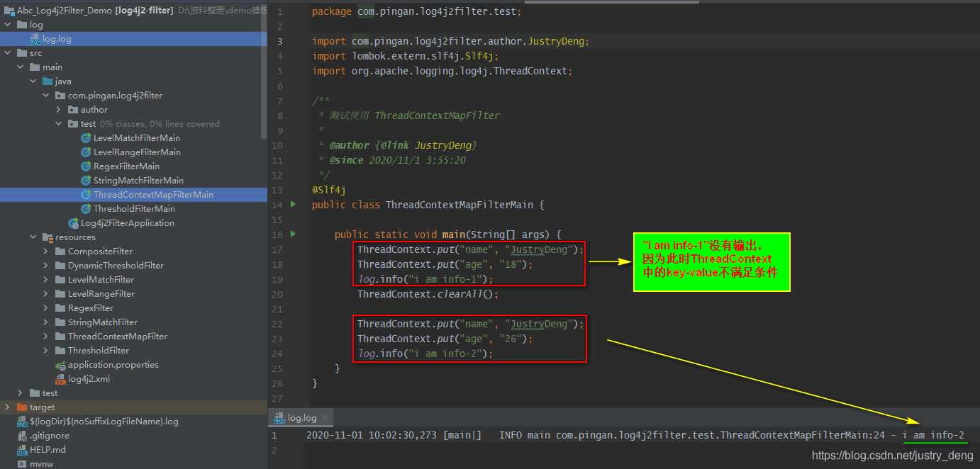Click JustryDeng in the import statement

556,41
